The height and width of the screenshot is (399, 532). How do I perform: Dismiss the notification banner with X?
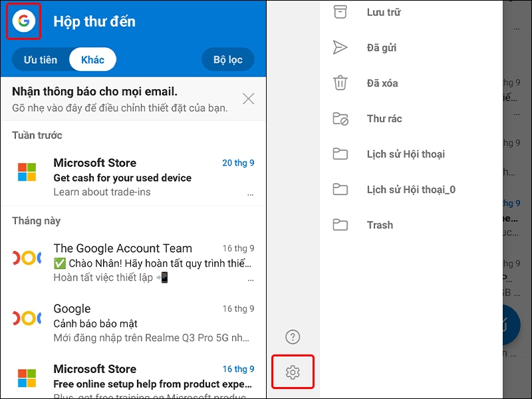(248, 98)
